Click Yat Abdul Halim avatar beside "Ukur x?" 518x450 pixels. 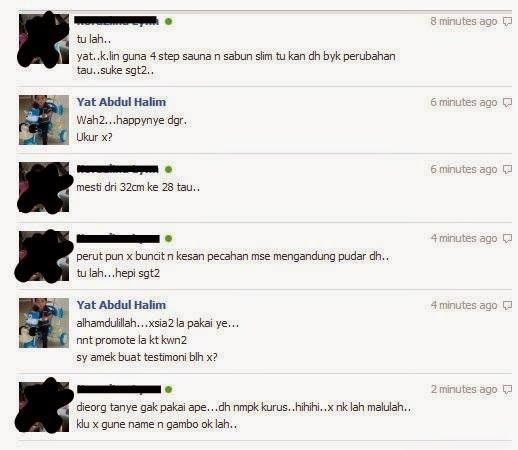click(x=44, y=120)
